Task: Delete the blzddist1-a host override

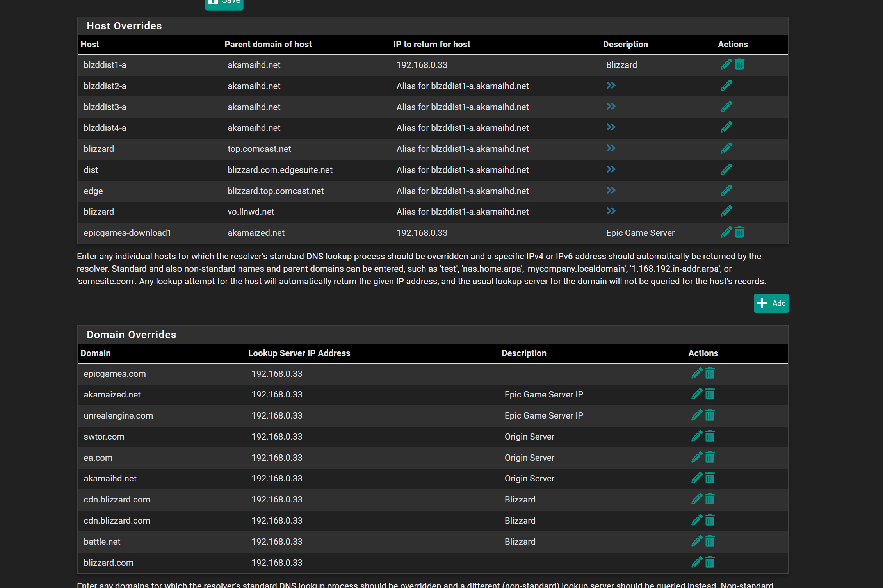Action: tap(739, 64)
